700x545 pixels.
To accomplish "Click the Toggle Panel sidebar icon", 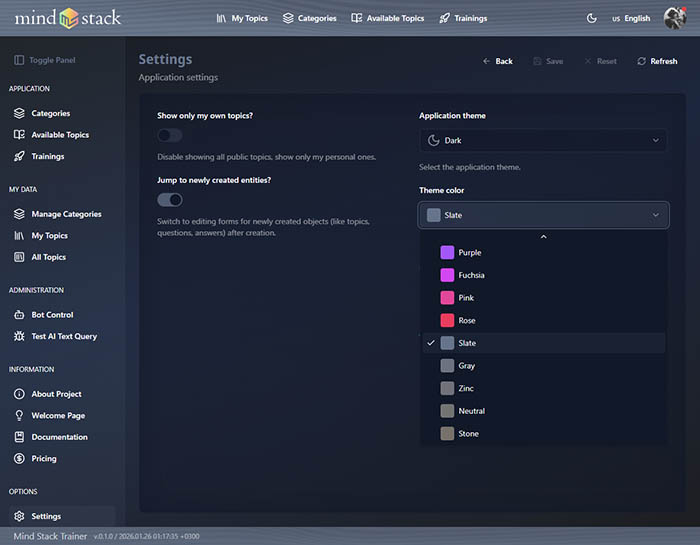I will click(19, 60).
